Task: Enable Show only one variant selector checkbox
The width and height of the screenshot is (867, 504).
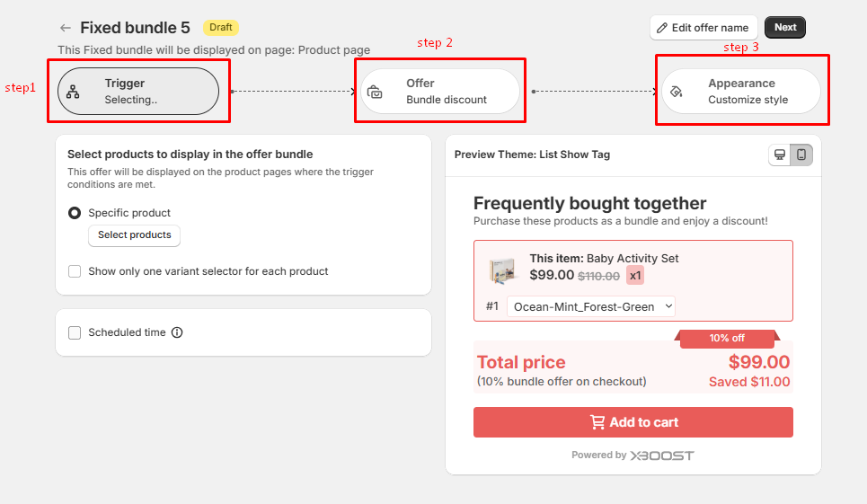Action: (75, 271)
